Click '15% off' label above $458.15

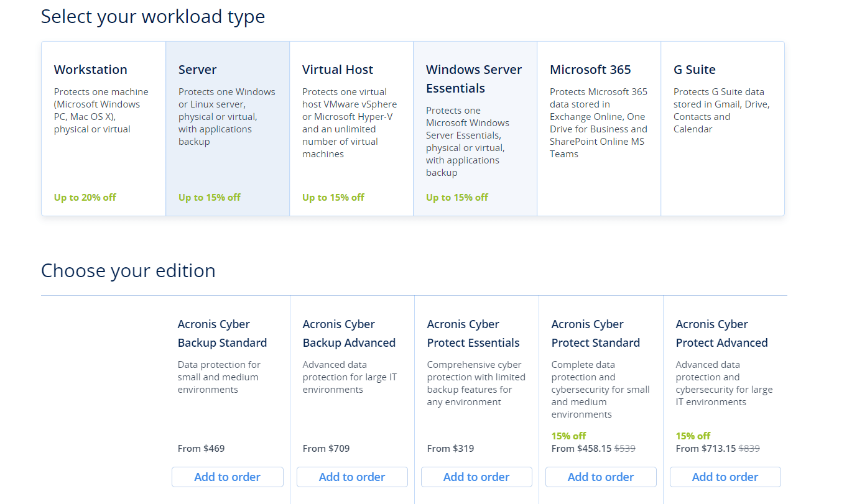click(569, 436)
